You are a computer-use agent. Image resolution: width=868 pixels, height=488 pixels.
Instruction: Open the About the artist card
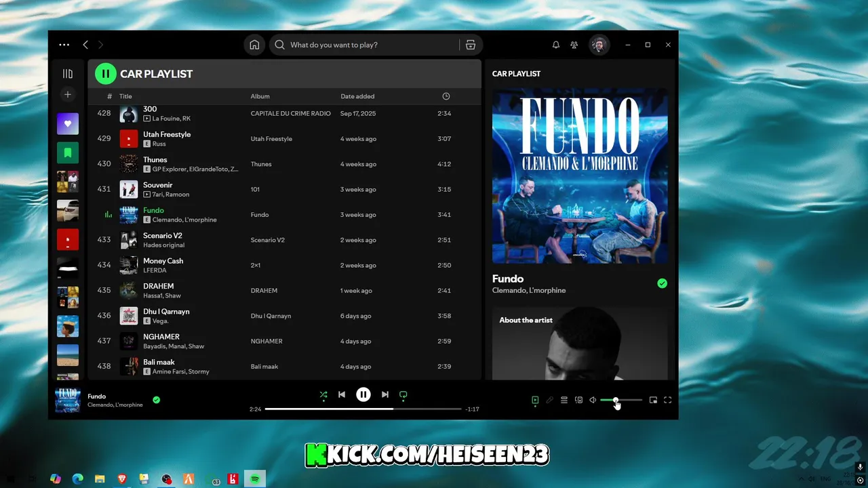[x=580, y=343]
